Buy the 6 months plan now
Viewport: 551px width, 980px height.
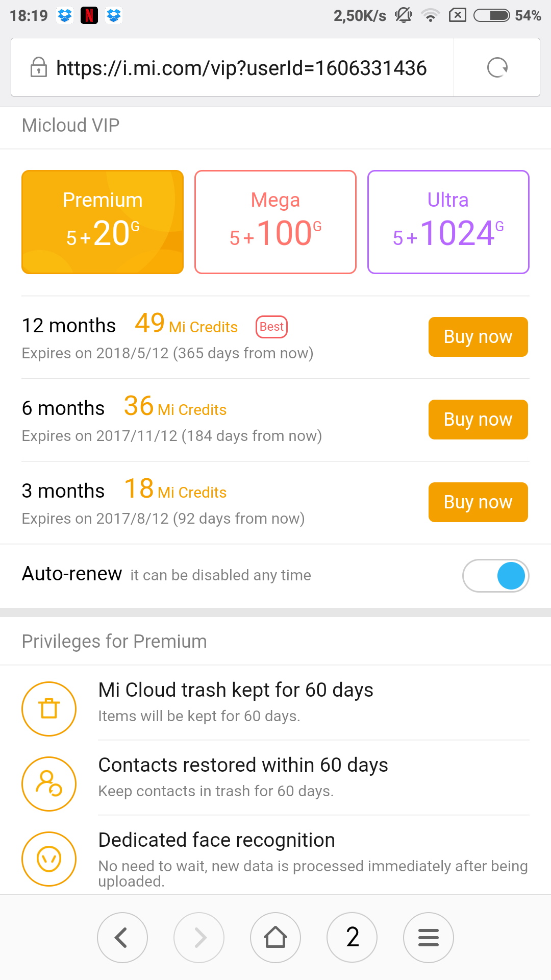[478, 420]
